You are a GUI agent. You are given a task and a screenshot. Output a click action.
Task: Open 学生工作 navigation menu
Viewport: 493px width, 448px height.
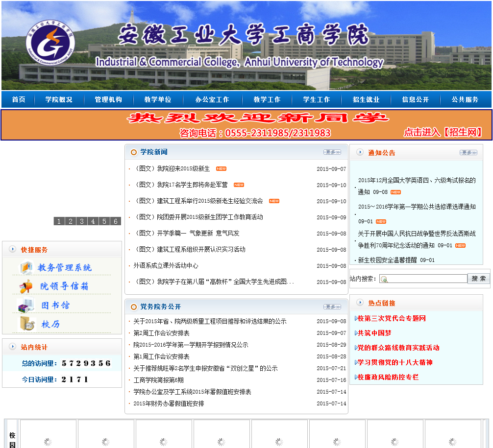click(x=317, y=99)
